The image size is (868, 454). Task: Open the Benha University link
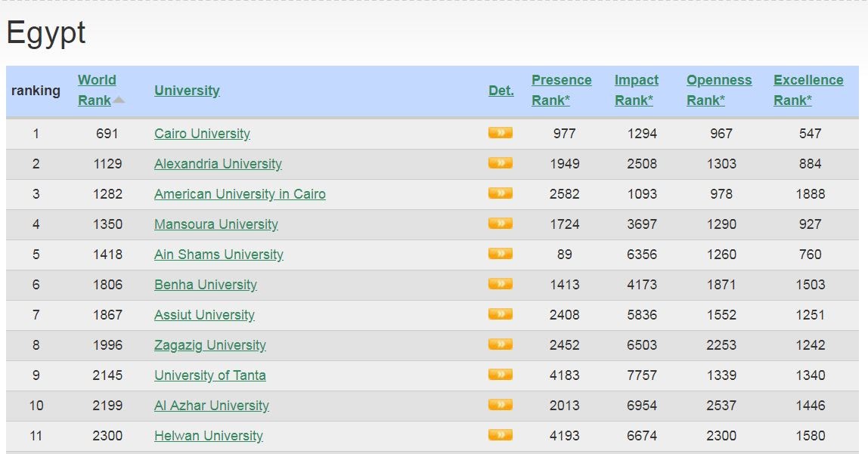206,285
